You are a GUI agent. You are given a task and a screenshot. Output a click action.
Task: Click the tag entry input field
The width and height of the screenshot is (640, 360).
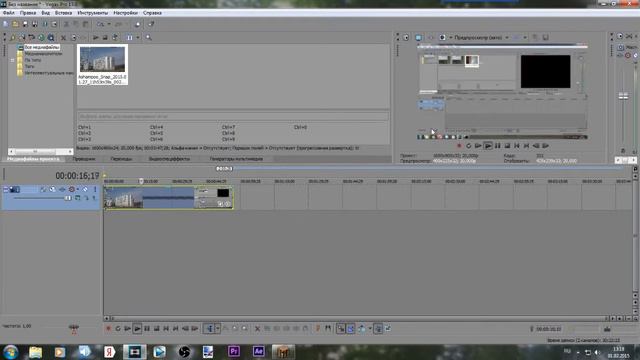pyautogui.click(x=233, y=116)
